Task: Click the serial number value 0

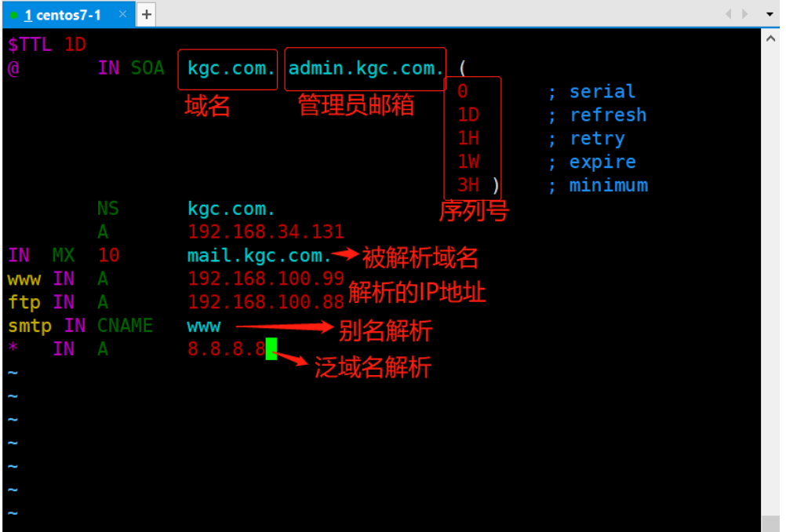Action: click(462, 91)
